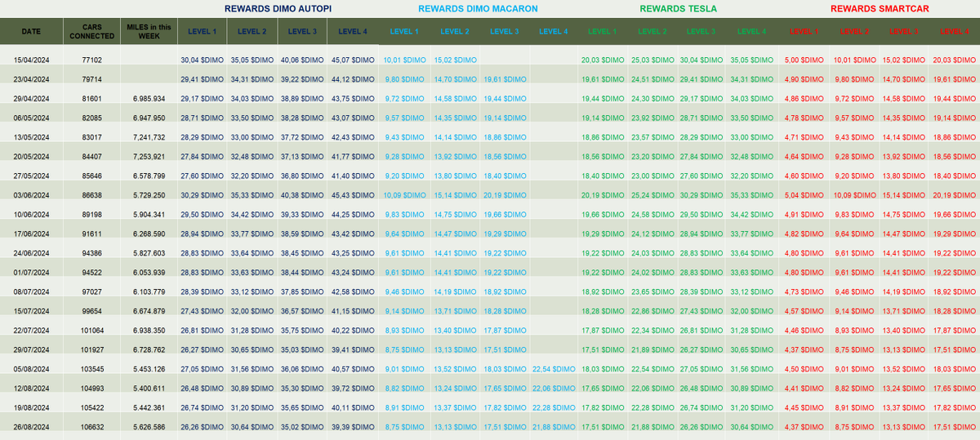980x440 pixels.
Task: Click the DATE column header
Action: [31, 31]
